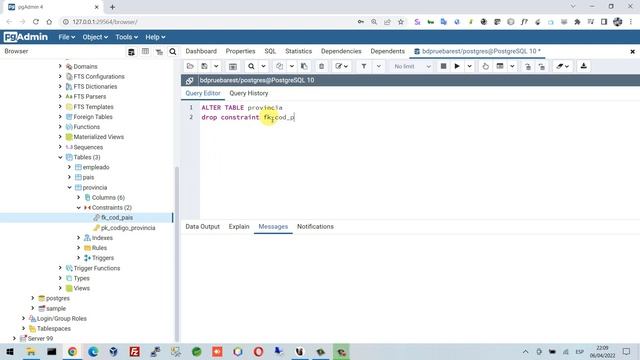Open the No limit rows dropdown

coord(412,66)
